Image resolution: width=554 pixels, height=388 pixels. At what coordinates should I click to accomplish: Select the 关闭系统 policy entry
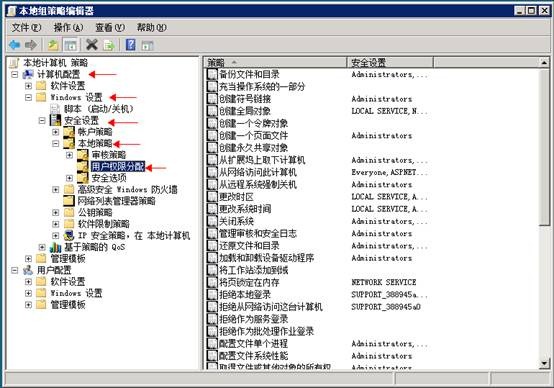[x=236, y=221]
